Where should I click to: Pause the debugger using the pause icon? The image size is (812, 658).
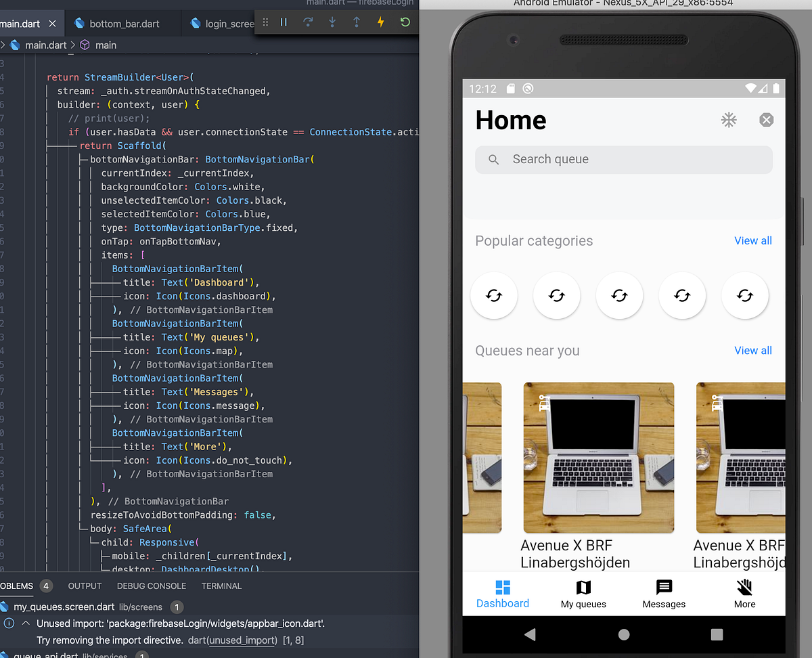(284, 22)
